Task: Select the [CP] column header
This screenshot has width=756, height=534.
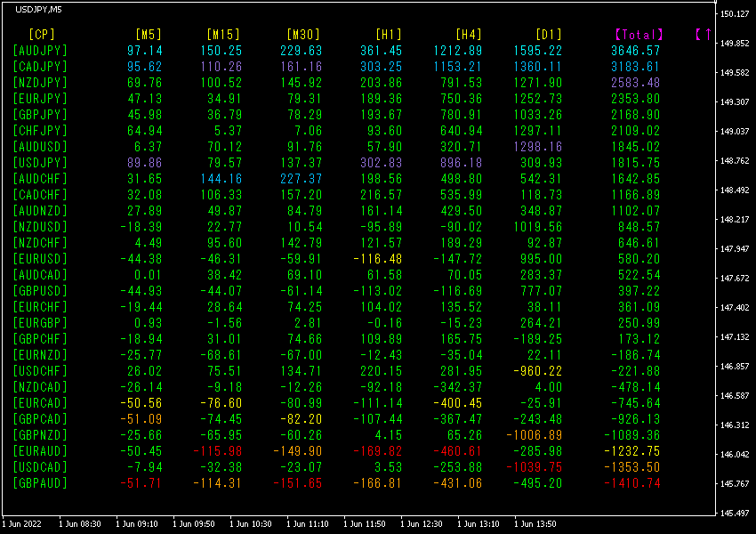Action: pos(42,35)
